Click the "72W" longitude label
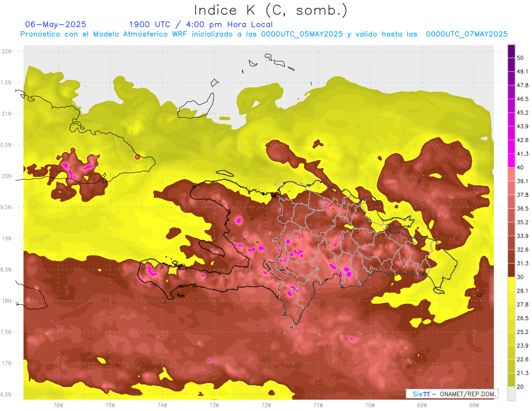 coord(266,405)
